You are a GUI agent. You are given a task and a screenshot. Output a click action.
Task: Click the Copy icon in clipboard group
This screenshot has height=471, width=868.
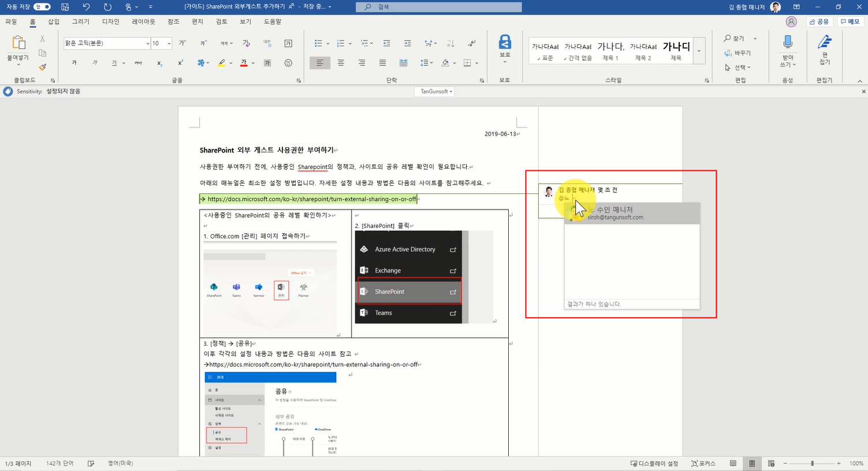[x=42, y=53]
